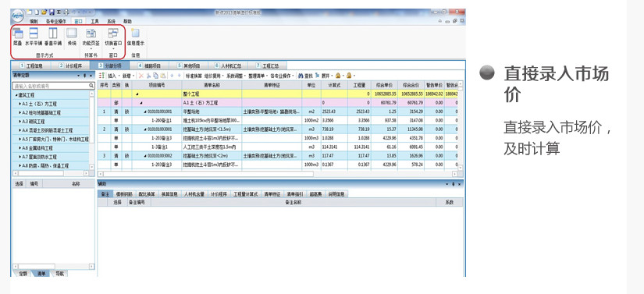Open the 工具 ribbon menu
This screenshot has height=294, width=644.
pos(95,21)
